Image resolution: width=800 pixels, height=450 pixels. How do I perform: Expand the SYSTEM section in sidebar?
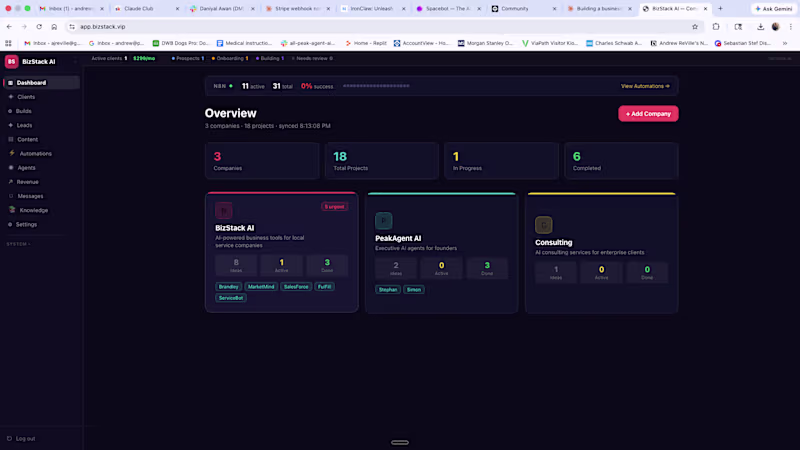coord(18,244)
